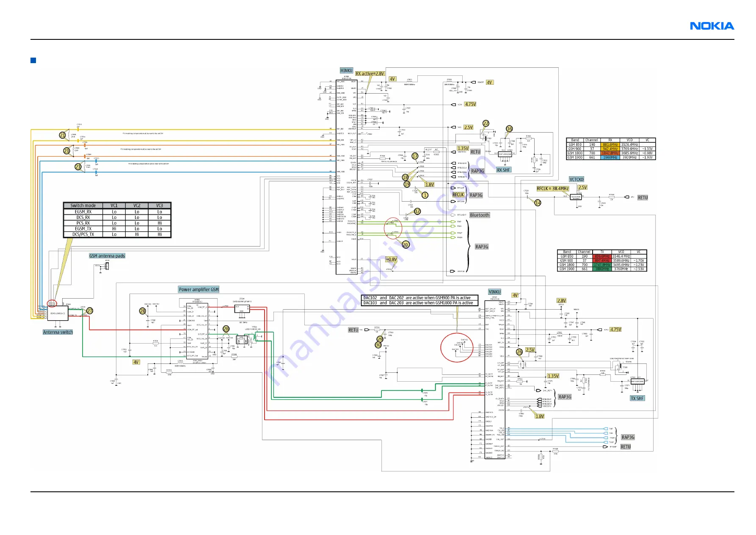Click the 'GSM antenna pads' label
This screenshot has height=535, width=756.
107,256
